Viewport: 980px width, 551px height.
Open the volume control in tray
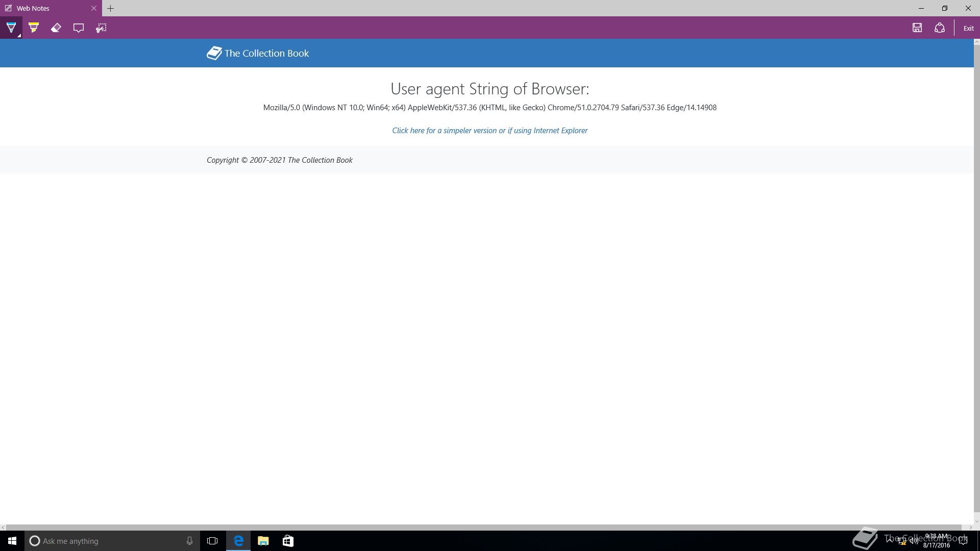(914, 541)
